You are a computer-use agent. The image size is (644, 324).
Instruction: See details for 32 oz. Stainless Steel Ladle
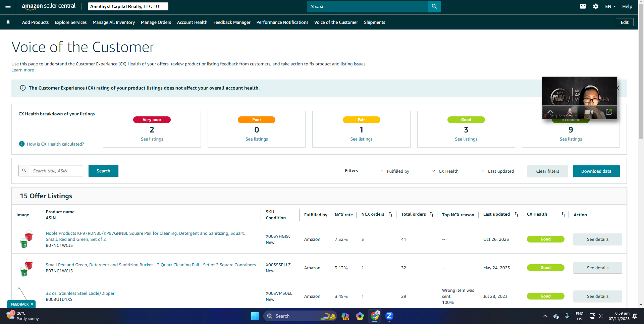coord(597,296)
